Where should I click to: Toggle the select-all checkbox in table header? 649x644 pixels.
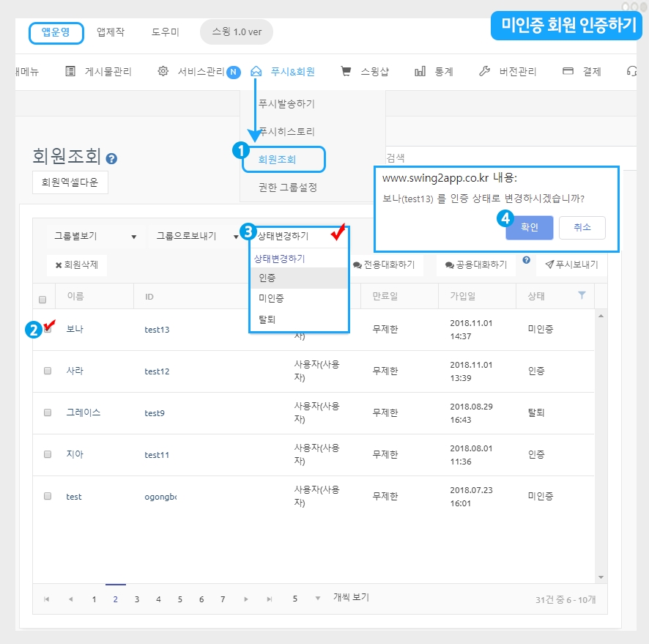[x=42, y=299]
